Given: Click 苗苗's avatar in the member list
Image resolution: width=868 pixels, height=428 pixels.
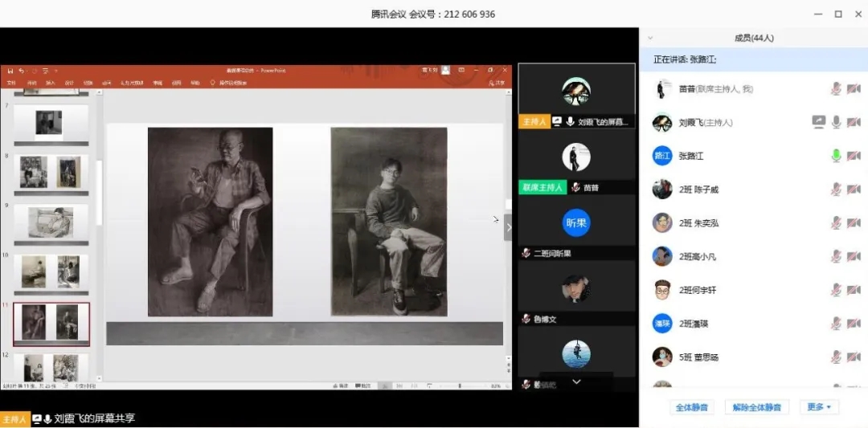Looking at the screenshot, I should click(x=662, y=88).
